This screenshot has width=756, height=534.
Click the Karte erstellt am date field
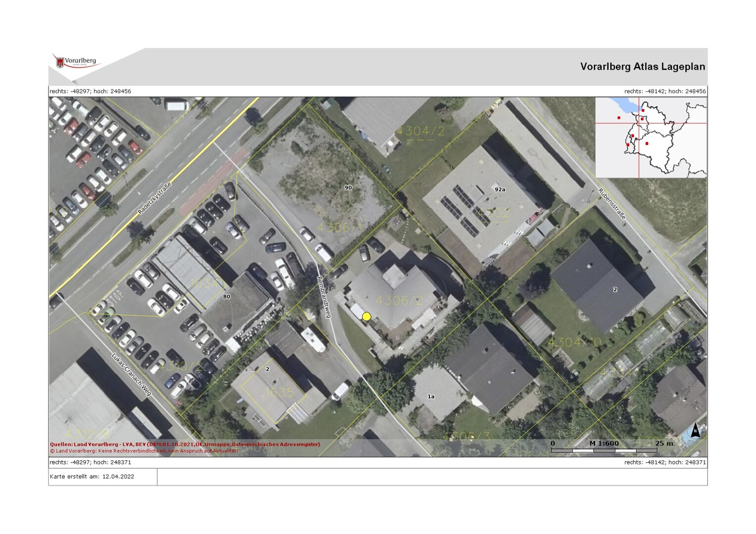93,477
